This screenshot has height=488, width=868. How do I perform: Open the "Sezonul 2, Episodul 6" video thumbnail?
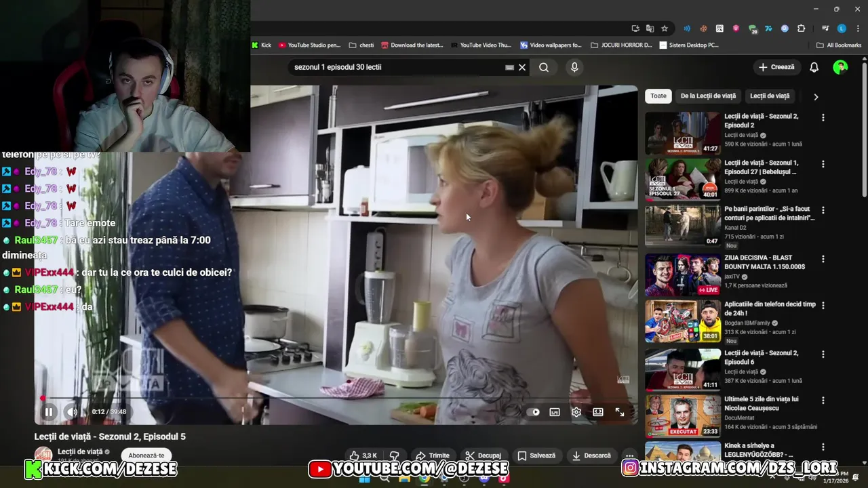tap(683, 369)
